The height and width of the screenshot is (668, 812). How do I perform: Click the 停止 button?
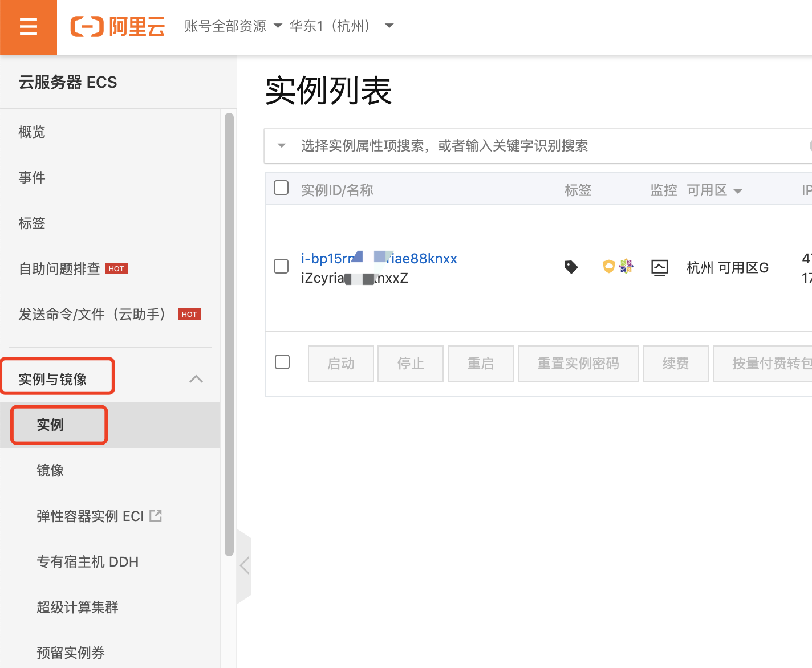[411, 364]
